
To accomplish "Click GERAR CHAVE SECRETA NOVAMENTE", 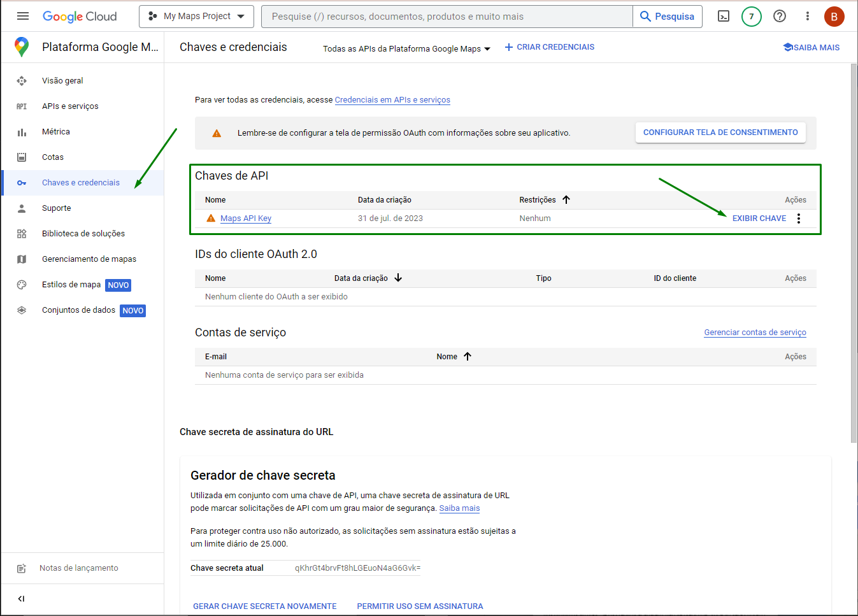I will pos(265,606).
